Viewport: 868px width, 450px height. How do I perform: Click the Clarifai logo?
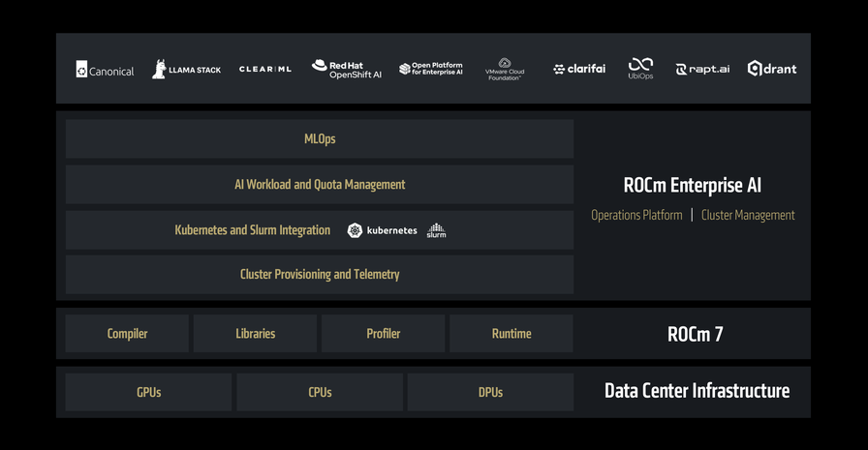tap(579, 69)
